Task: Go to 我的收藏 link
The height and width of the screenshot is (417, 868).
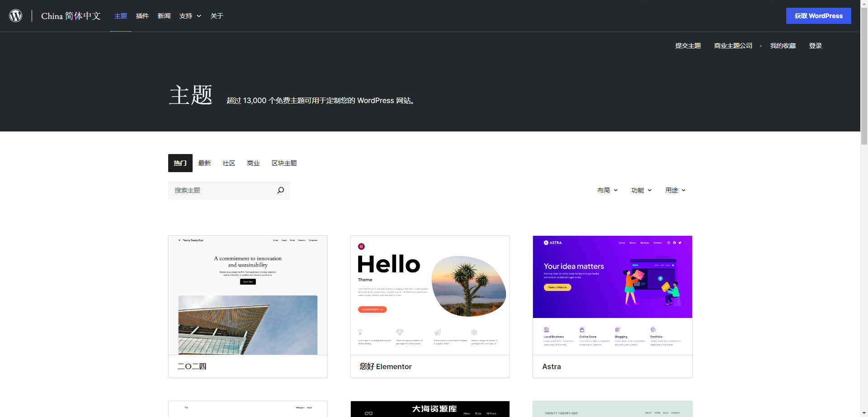Action: pyautogui.click(x=783, y=46)
